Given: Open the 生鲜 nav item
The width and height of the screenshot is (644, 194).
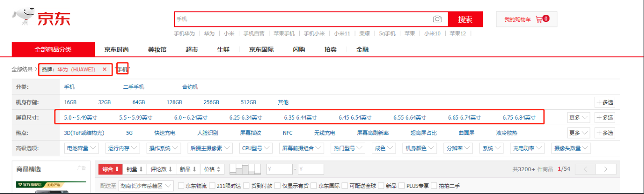Looking at the screenshot, I should click(223, 49).
